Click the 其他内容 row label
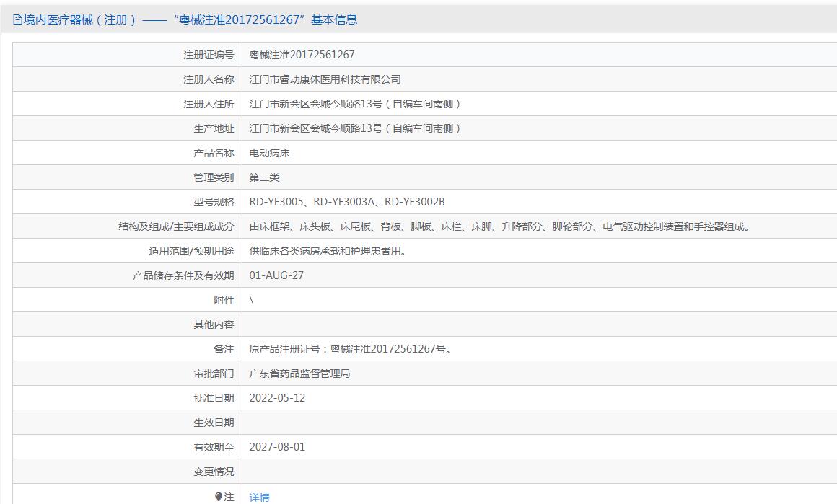Viewport: 837px width, 504px height. click(214, 324)
